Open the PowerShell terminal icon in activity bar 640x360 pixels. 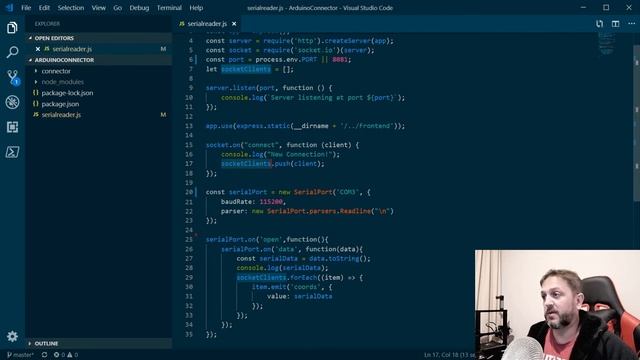[12, 152]
